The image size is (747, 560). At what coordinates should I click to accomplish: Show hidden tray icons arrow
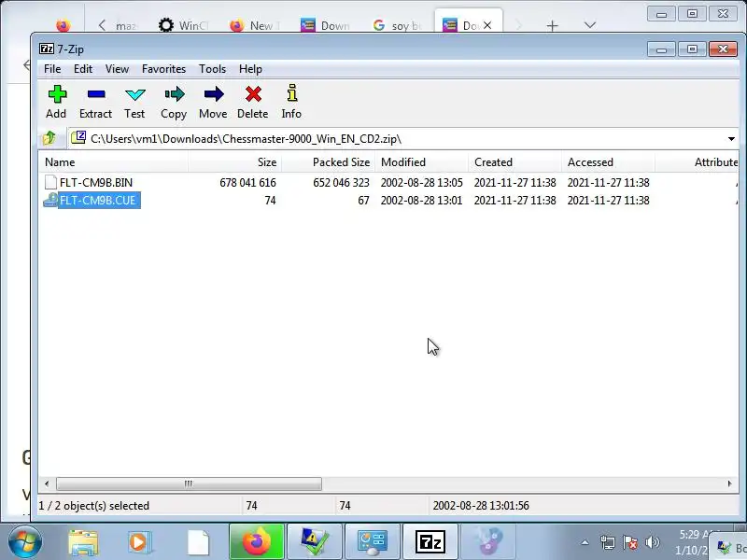(585, 542)
